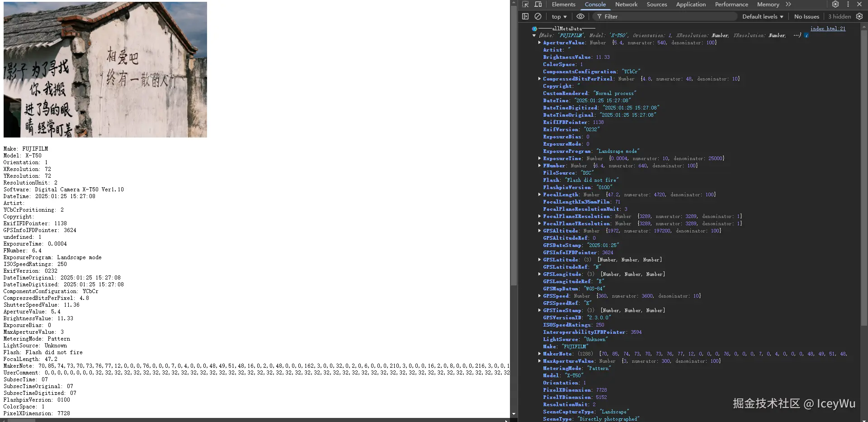
Task: Click the 'ShutterSpeedValue: 11.36' line
Action: pos(42,305)
